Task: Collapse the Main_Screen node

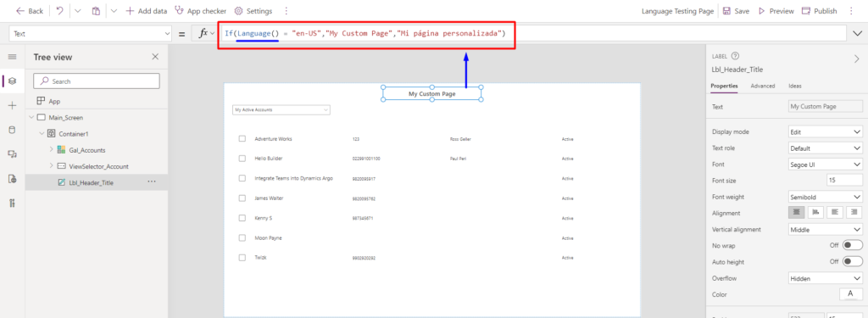Action: 31,118
